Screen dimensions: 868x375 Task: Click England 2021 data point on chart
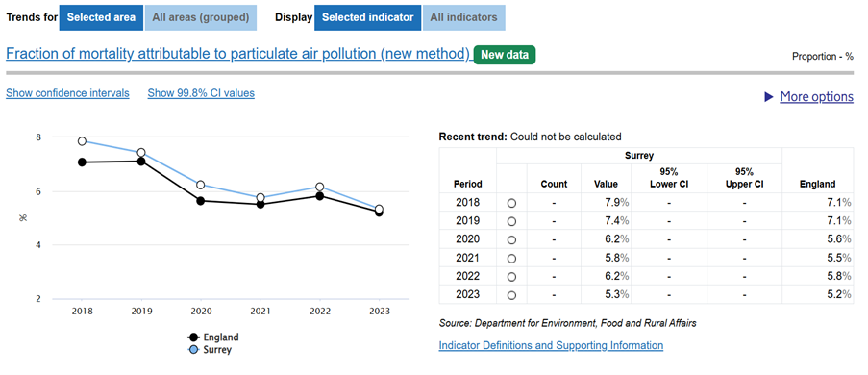click(x=260, y=205)
